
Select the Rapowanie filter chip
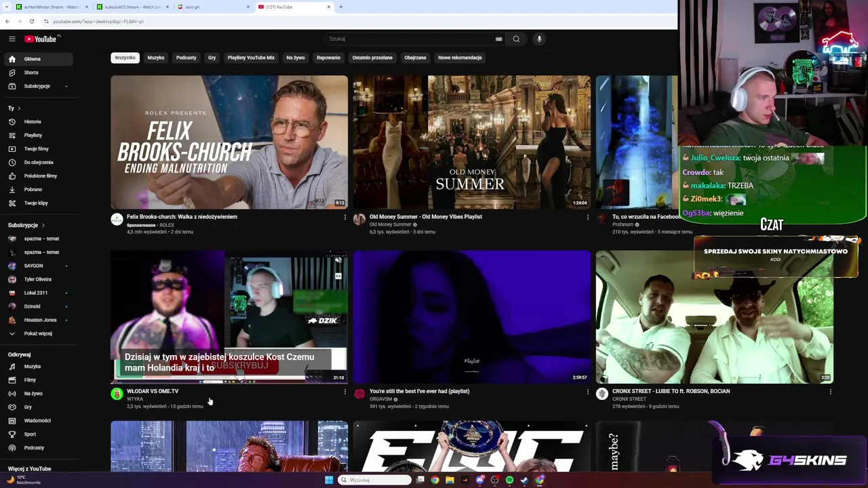pos(328,58)
